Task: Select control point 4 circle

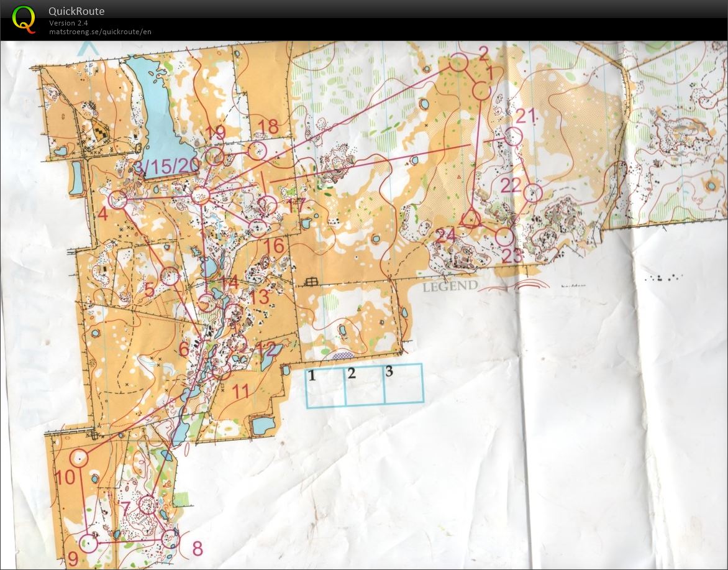Action: click(x=117, y=201)
